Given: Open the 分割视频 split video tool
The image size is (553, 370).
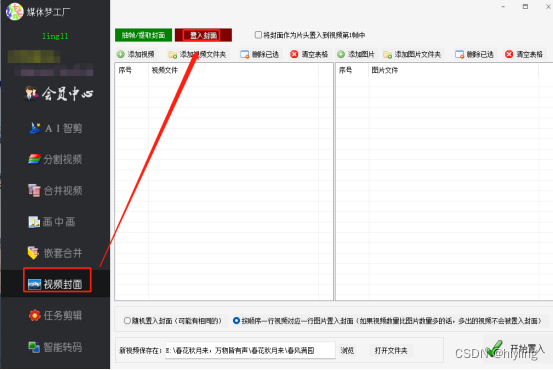Looking at the screenshot, I should pyautogui.click(x=55, y=159).
